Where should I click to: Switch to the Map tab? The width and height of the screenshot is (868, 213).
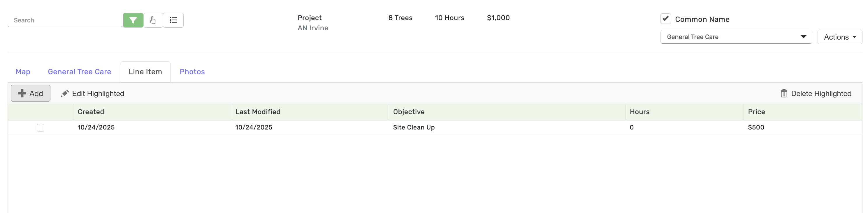click(23, 72)
